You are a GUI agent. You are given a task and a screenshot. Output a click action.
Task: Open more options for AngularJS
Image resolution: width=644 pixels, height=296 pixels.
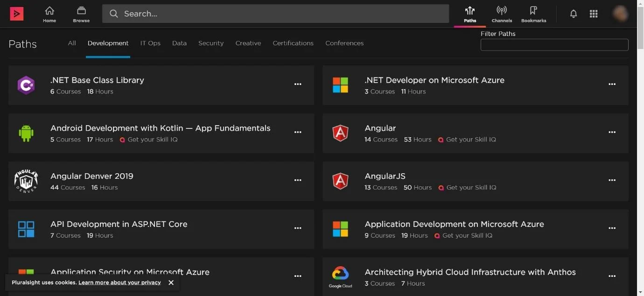coord(612,180)
